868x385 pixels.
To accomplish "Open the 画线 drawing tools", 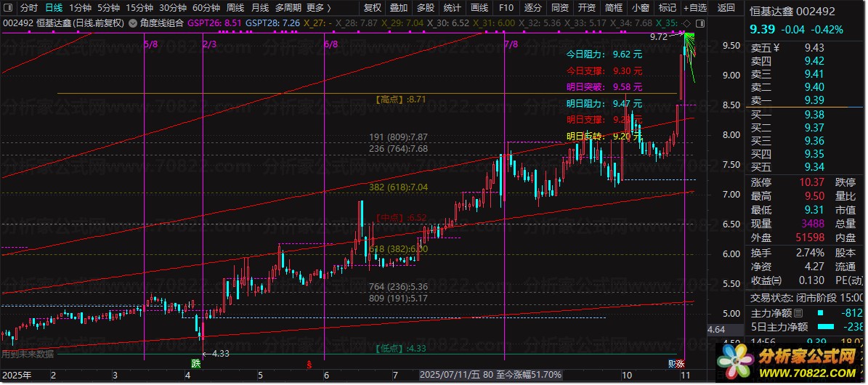I will click(x=479, y=8).
